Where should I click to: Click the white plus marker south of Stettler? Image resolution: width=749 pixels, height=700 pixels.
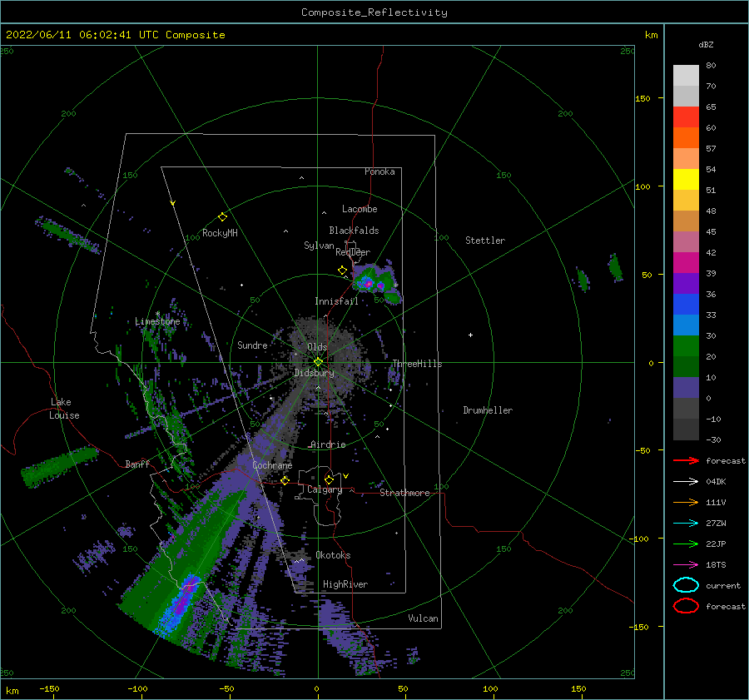tap(470, 335)
